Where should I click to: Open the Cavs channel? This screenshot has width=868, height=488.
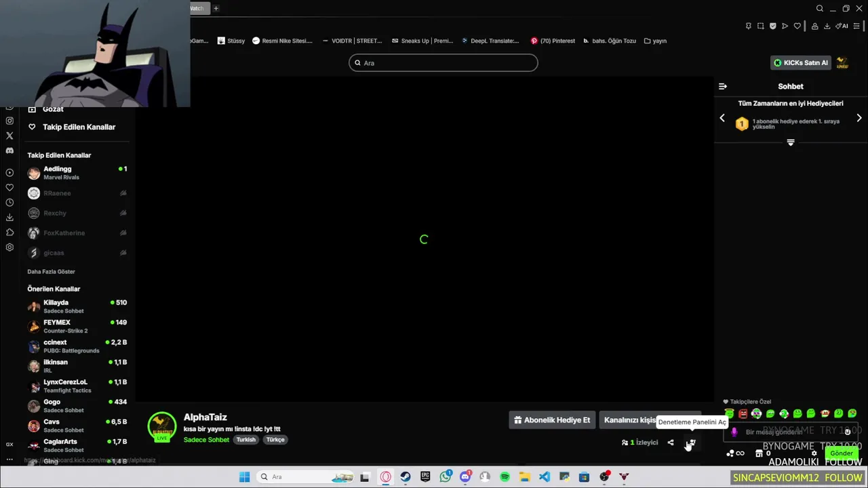tap(77, 426)
